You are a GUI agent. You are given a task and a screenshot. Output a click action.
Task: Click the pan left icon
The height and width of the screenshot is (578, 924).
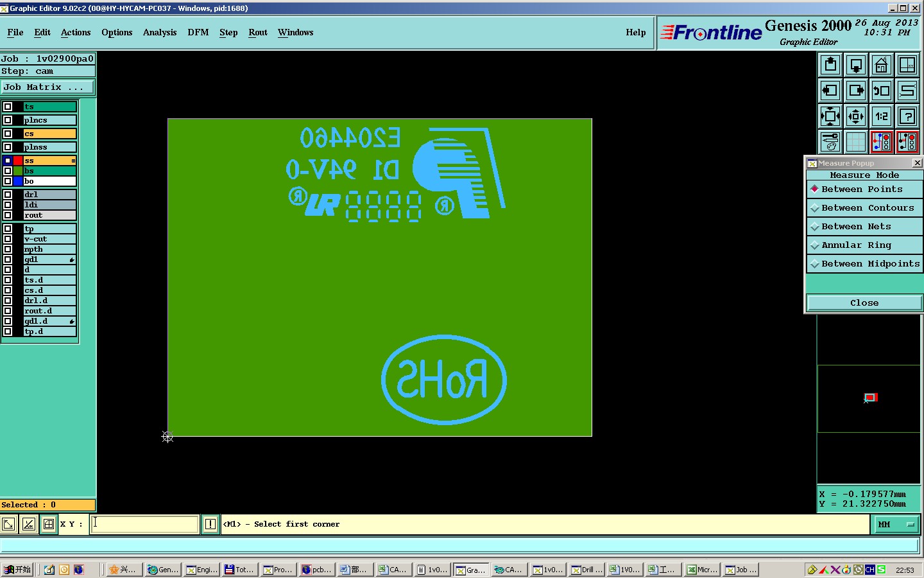coord(830,91)
